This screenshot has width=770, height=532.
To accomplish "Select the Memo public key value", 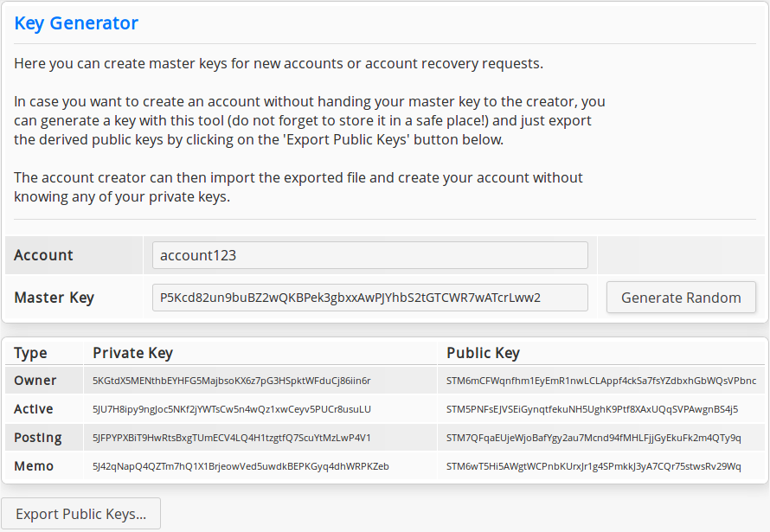I will click(x=594, y=466).
